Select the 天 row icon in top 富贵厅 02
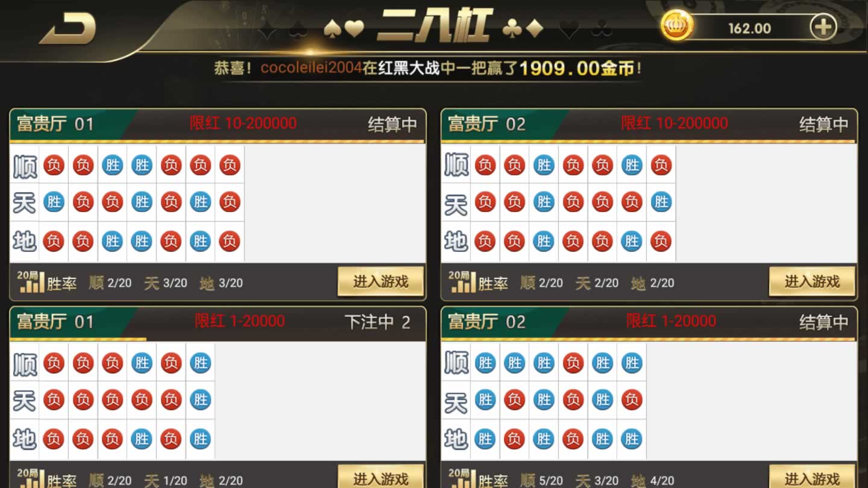This screenshot has width=868, height=488. [x=456, y=204]
